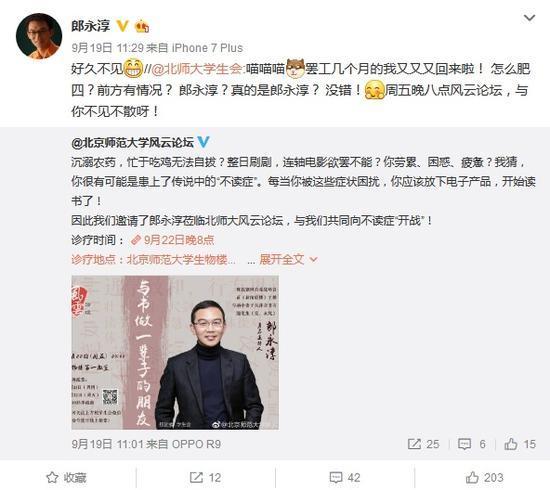Image resolution: width=550 pixels, height=490 pixels.
Task: Click the blue V badge of 北京师范大学风云论坛
Action: pyautogui.click(x=203, y=142)
